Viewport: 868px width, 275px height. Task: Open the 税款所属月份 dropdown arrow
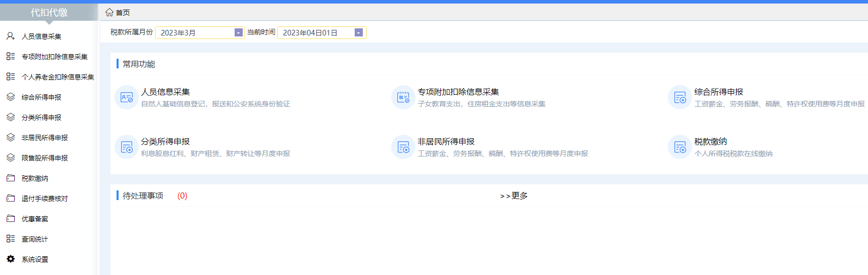point(239,32)
